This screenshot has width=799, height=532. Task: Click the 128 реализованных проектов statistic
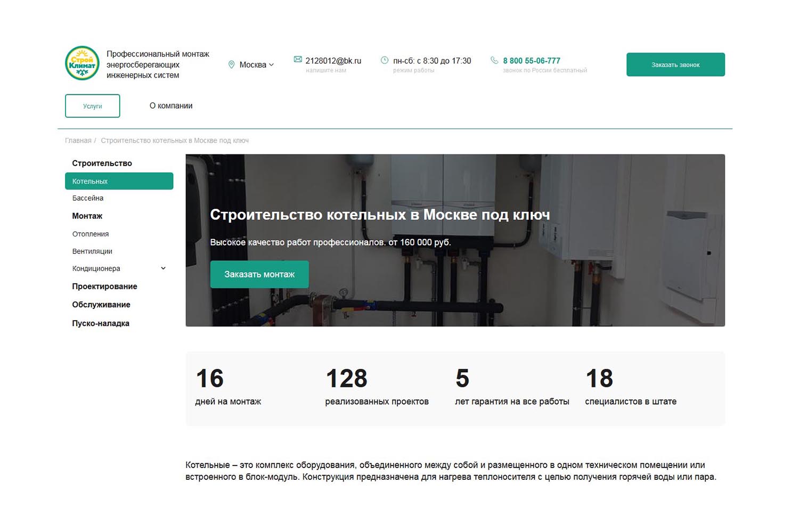coord(377,387)
